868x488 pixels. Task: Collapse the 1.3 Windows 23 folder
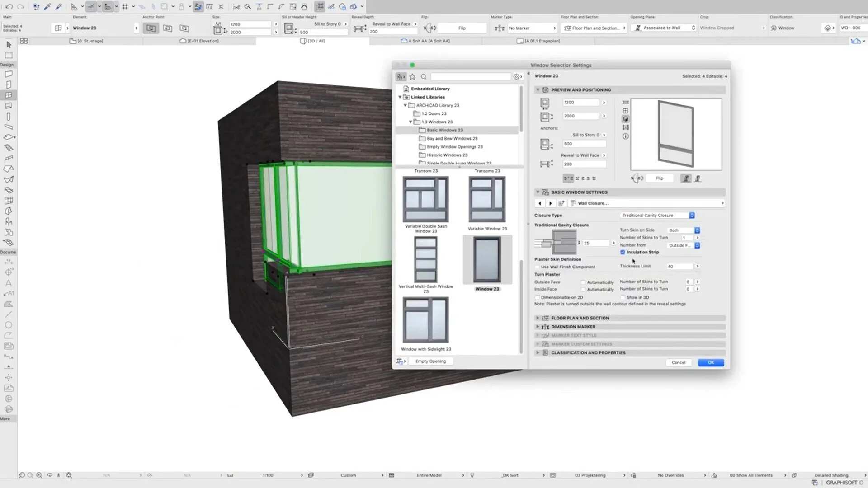[410, 122]
